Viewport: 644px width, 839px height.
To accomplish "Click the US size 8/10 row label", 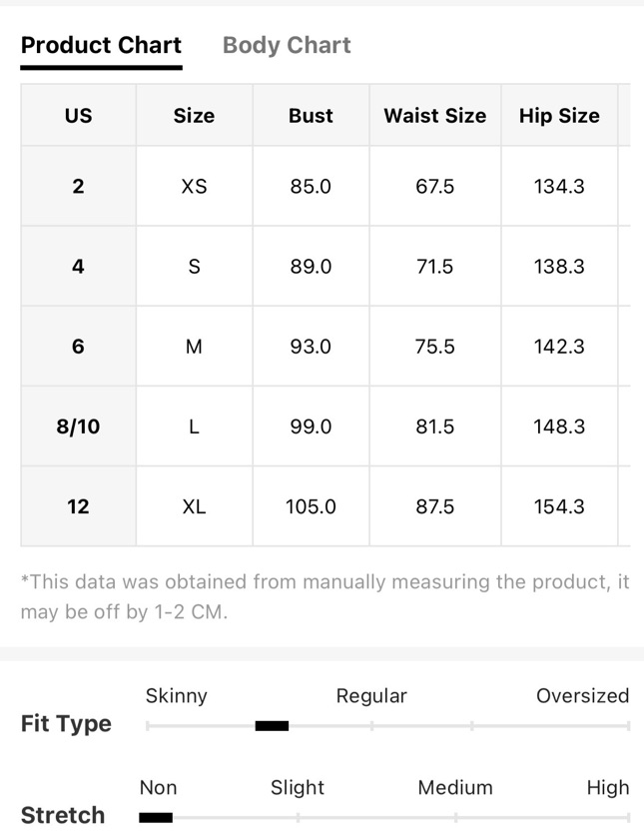I will 78,426.
